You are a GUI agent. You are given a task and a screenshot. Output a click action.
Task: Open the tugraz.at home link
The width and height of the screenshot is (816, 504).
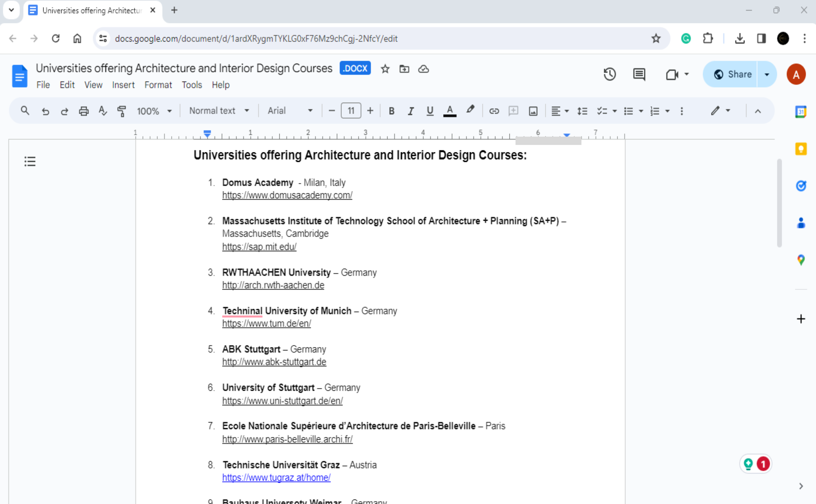click(x=276, y=478)
